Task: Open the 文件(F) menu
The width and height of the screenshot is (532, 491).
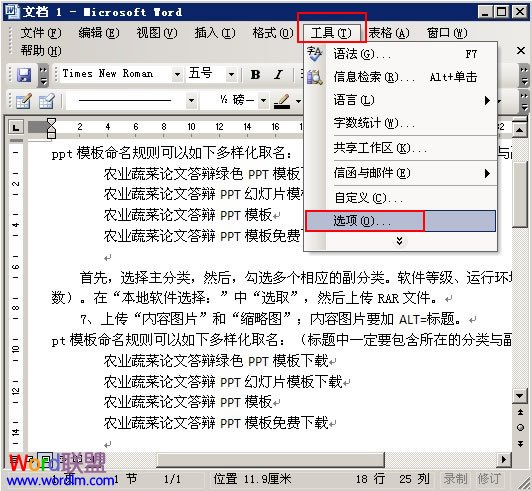Action: coord(41,33)
